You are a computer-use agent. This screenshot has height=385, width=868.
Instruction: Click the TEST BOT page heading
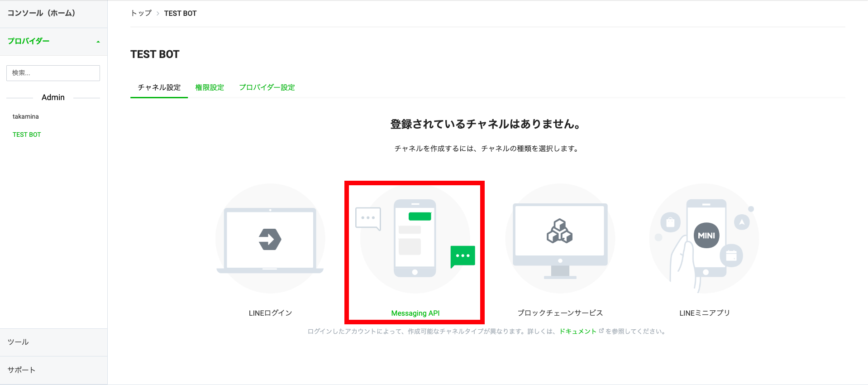(x=155, y=54)
